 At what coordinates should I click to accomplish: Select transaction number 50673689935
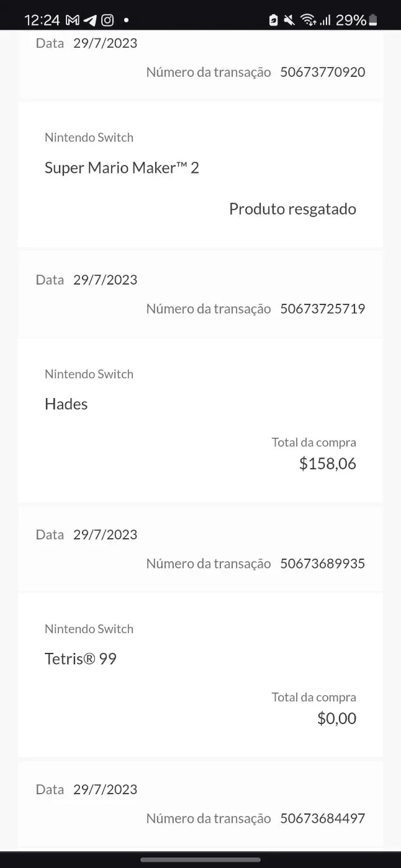point(323,564)
